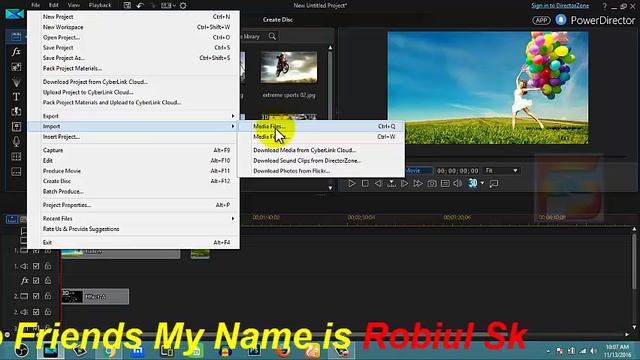Image resolution: width=640 pixels, height=360 pixels.
Task: Toggle effect track fx enable checkbox
Action: pyautogui.click(x=36, y=281)
